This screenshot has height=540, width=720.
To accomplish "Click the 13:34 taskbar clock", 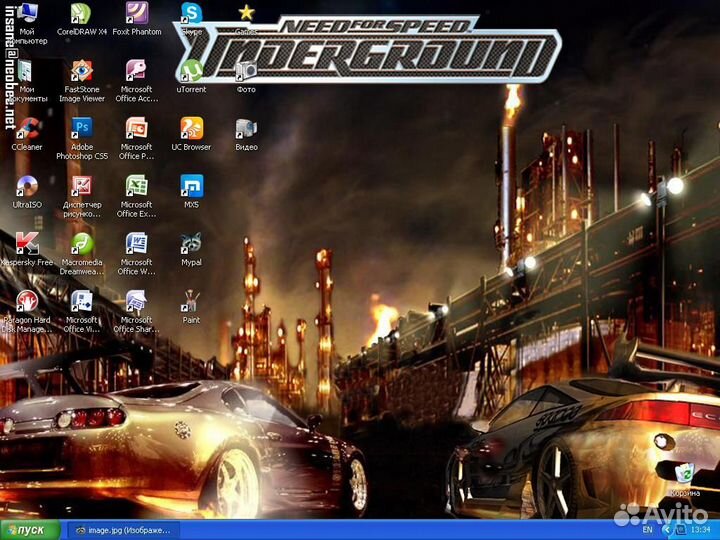I will 701,530.
